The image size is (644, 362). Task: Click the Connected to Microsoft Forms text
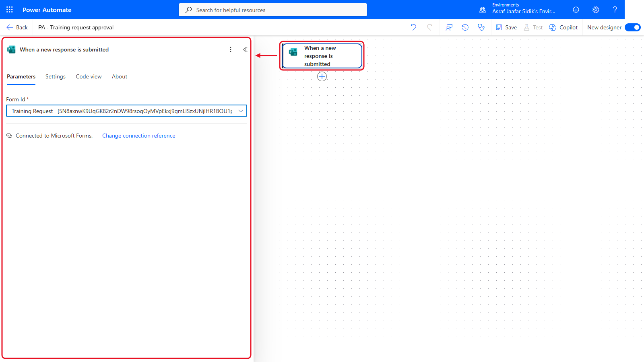(x=54, y=136)
